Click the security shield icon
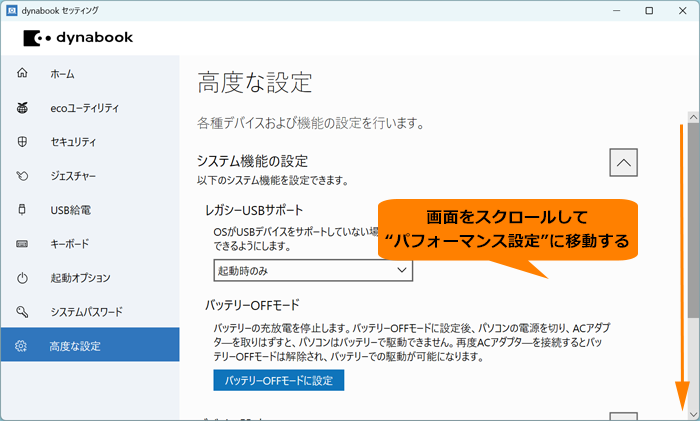 point(22,142)
